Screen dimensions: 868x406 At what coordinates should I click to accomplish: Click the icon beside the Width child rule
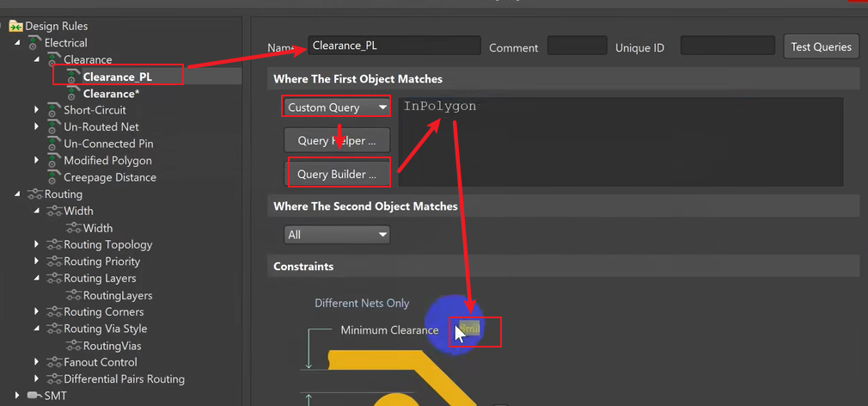point(74,228)
